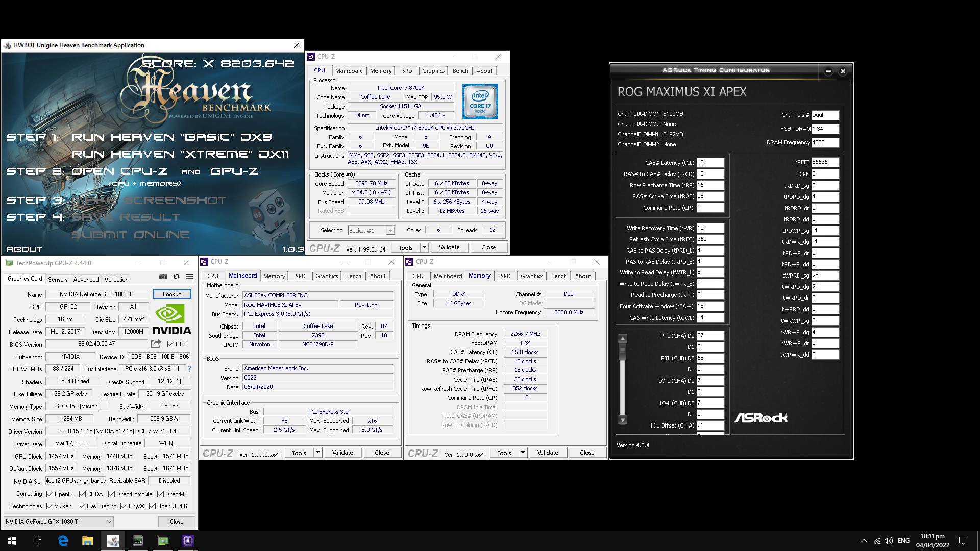Open Bench tab in the top CPU-Z window

460,71
